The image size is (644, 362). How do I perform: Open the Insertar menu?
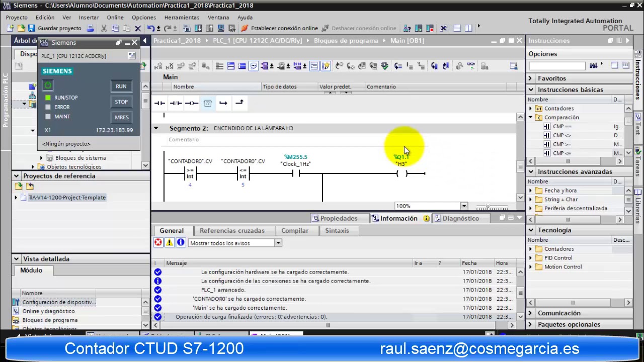pyautogui.click(x=89, y=17)
